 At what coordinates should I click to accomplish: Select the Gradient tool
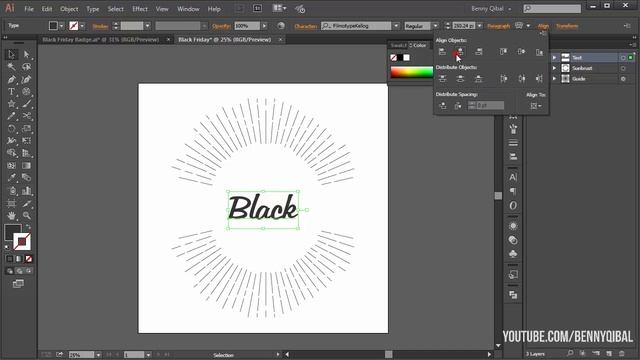pyautogui.click(x=27, y=166)
